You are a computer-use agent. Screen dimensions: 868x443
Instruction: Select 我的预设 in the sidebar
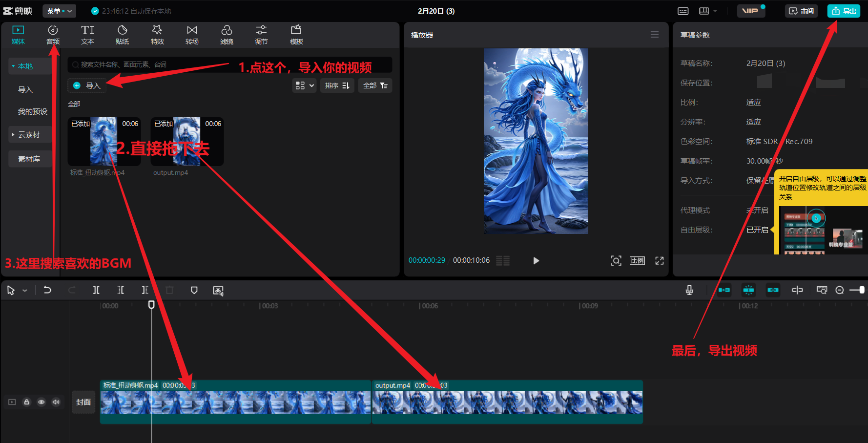(x=33, y=111)
